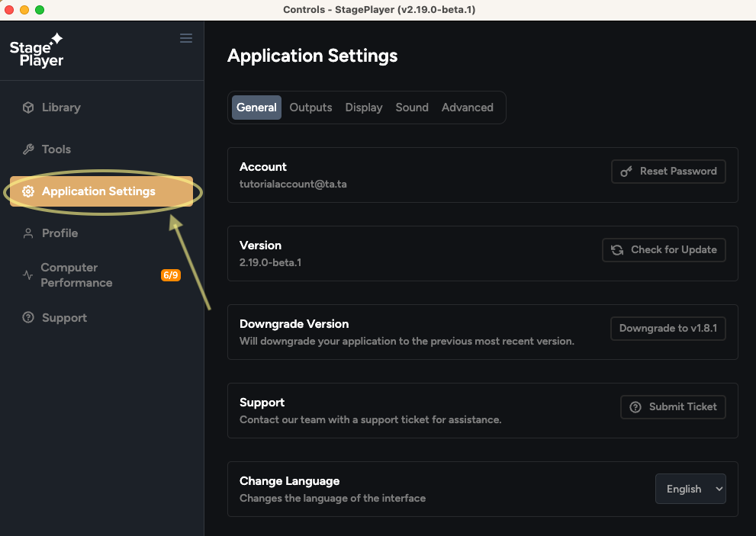This screenshot has height=536, width=756.
Task: Click the key icon on Reset Password
Action: (626, 172)
